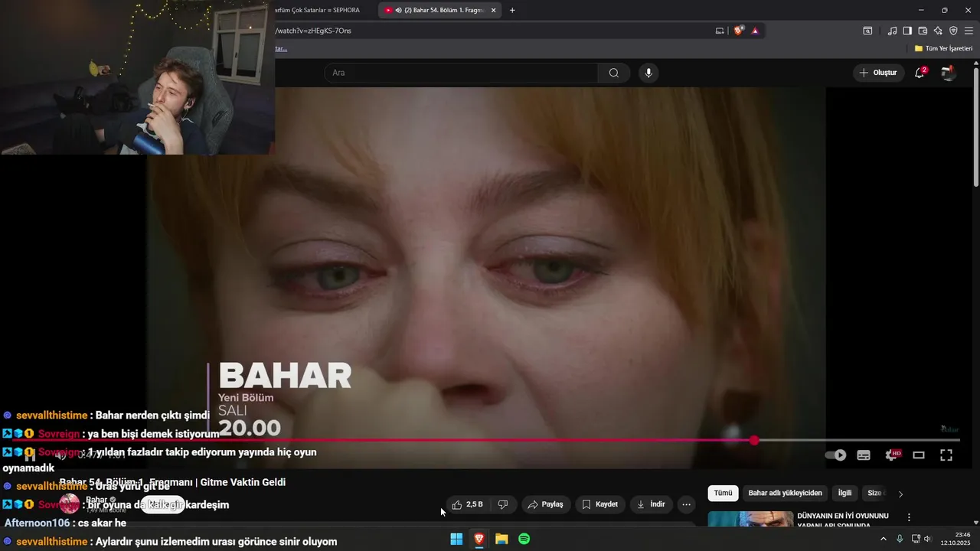Image resolution: width=980 pixels, height=551 pixels.
Task: Open tab search icon in browser toolbar
Action: [x=867, y=31]
